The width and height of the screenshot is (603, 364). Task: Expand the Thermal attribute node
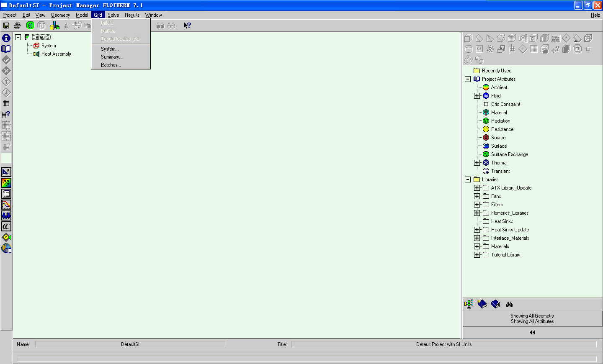(477, 163)
